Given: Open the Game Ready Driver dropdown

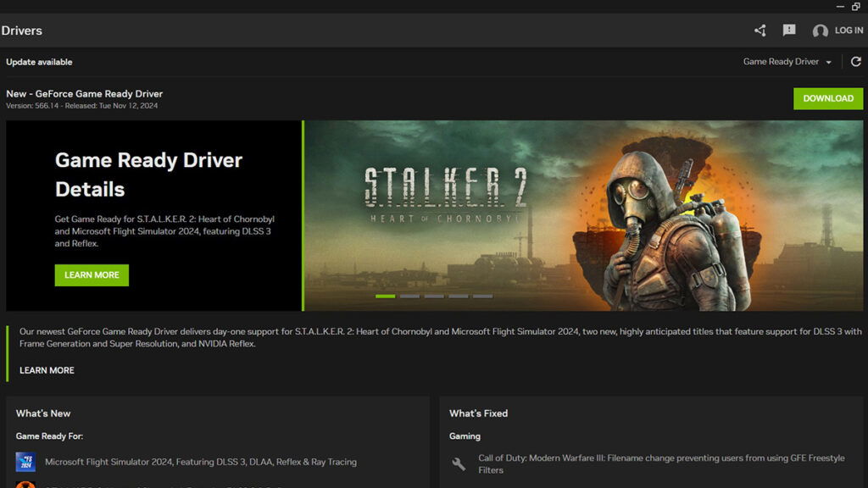Looking at the screenshot, I should 787,61.
